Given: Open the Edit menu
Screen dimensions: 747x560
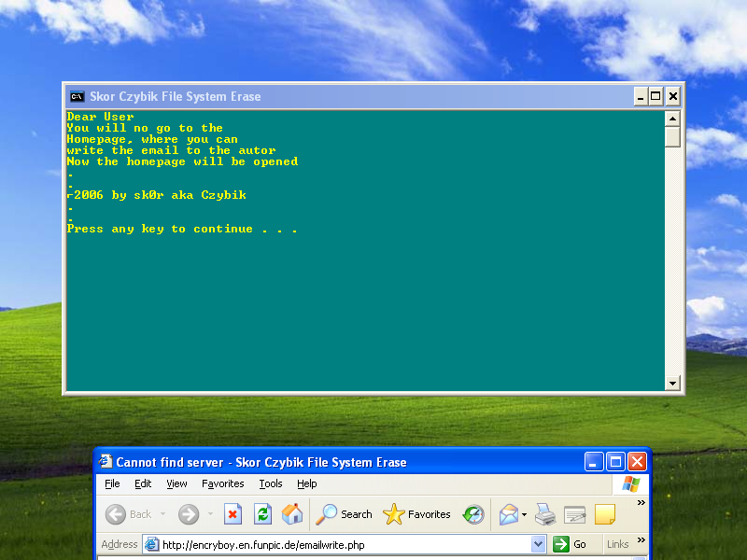Looking at the screenshot, I should [x=143, y=483].
